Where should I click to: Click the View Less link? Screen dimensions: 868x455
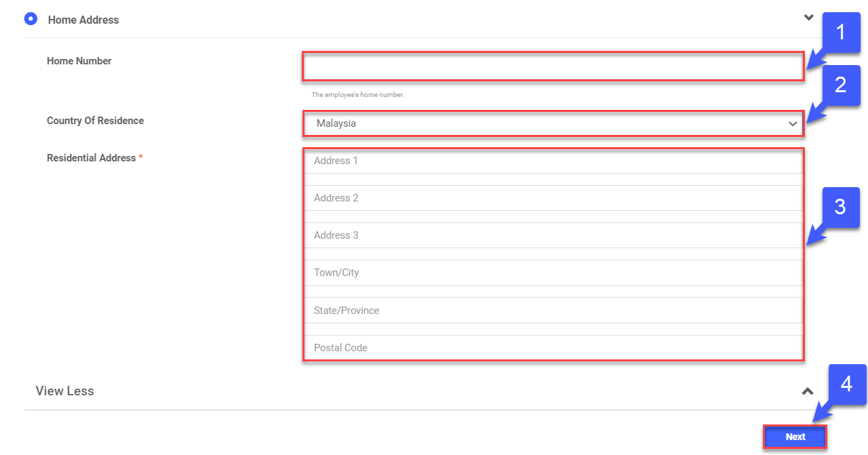(x=65, y=391)
